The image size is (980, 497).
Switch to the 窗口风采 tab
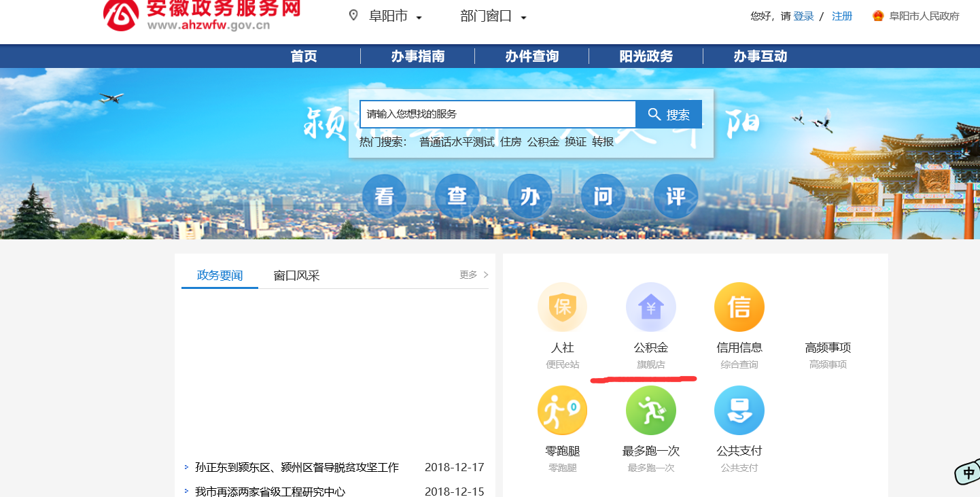tap(296, 275)
